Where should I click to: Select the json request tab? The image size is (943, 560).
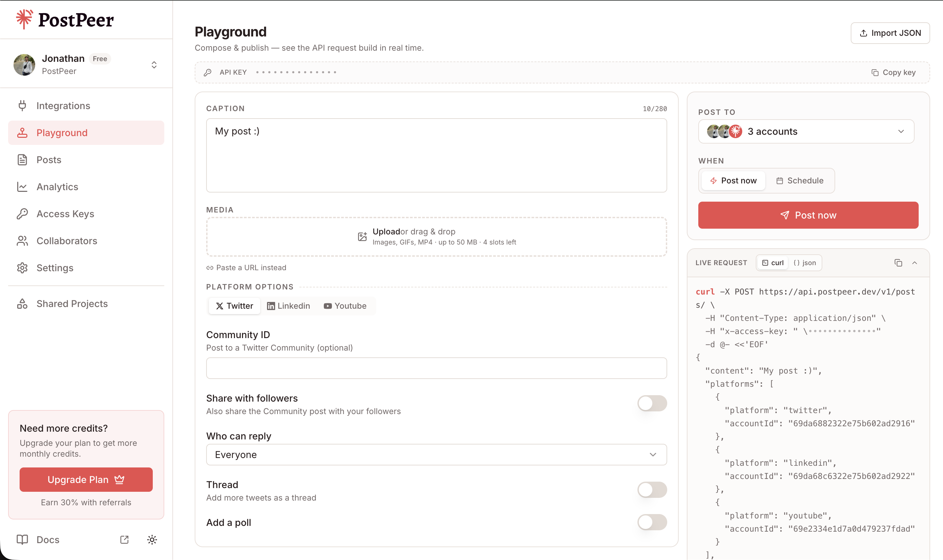(x=804, y=263)
